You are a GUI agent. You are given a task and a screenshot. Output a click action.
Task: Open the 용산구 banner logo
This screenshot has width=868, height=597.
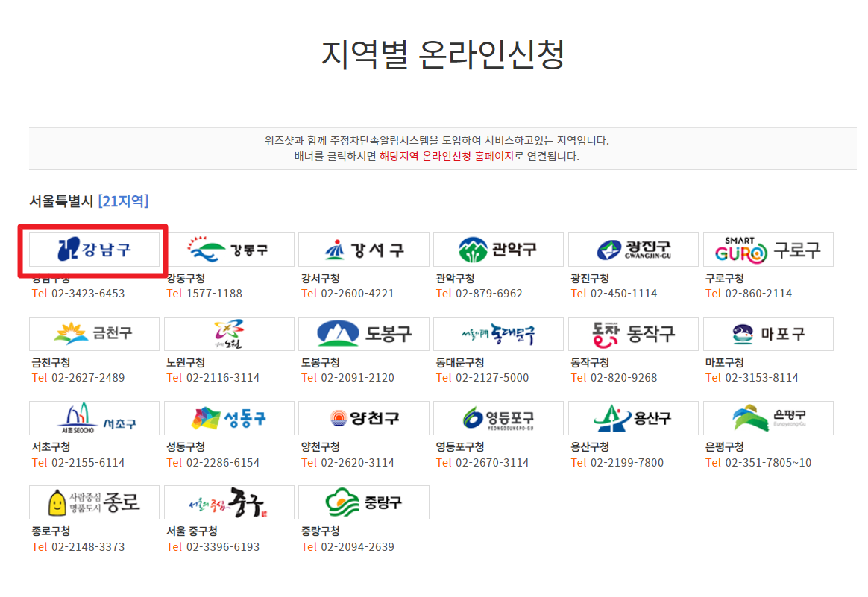coord(633,418)
